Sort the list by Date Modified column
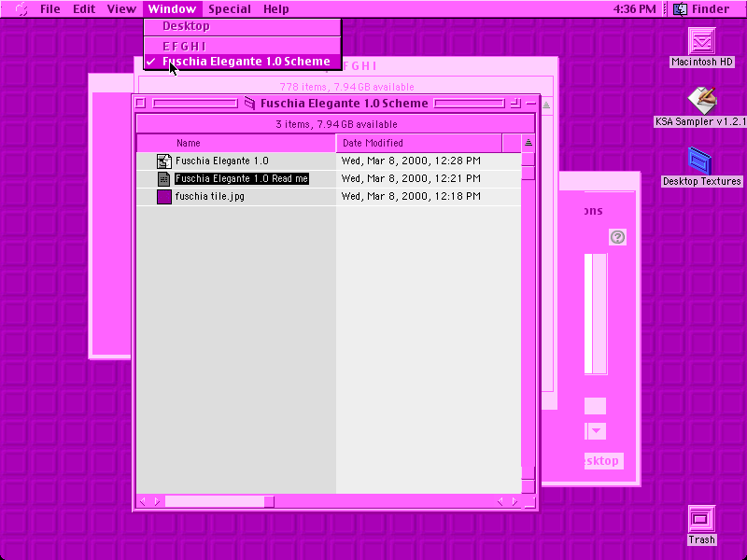 [x=418, y=143]
